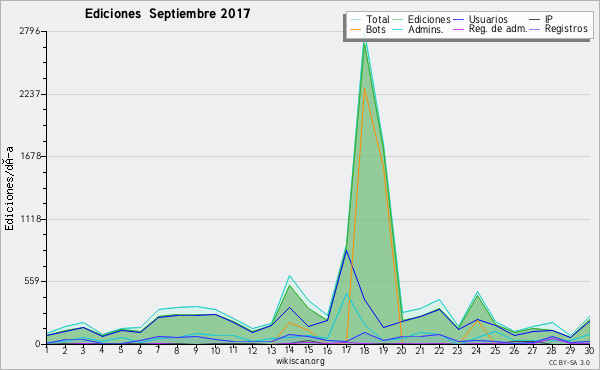Click the x-axis day label 24

click(x=476, y=350)
